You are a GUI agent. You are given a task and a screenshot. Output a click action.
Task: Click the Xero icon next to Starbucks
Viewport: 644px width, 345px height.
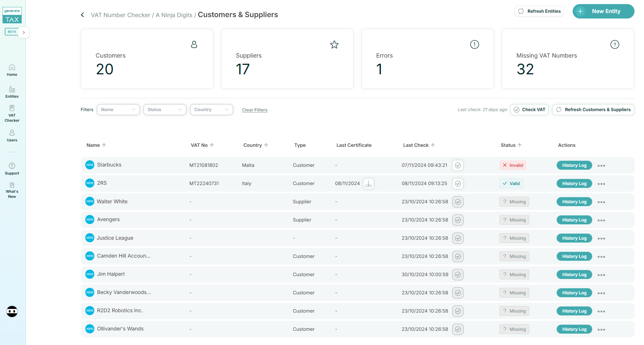point(90,165)
